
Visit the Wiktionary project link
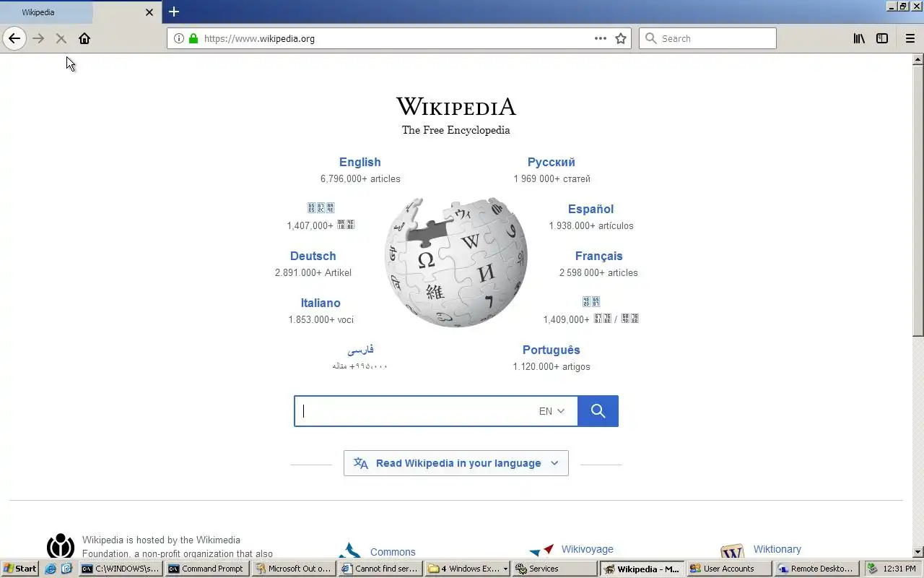coord(777,549)
